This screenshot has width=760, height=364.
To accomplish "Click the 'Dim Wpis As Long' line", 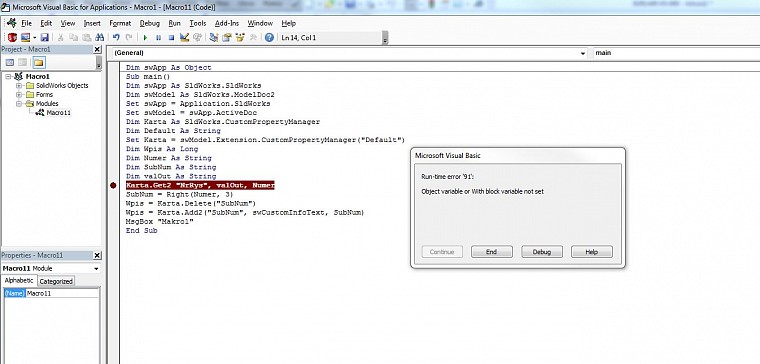I will (162, 149).
